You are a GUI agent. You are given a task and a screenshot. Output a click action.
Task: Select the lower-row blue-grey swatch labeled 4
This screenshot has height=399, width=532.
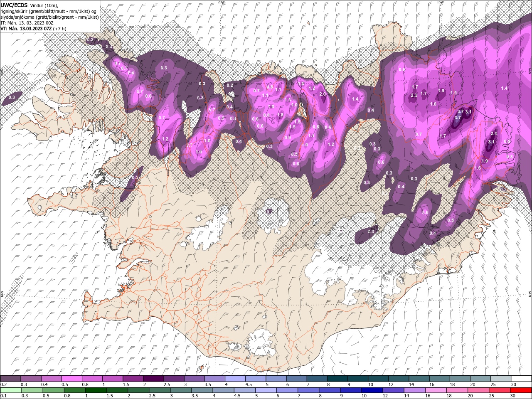pos(223,390)
